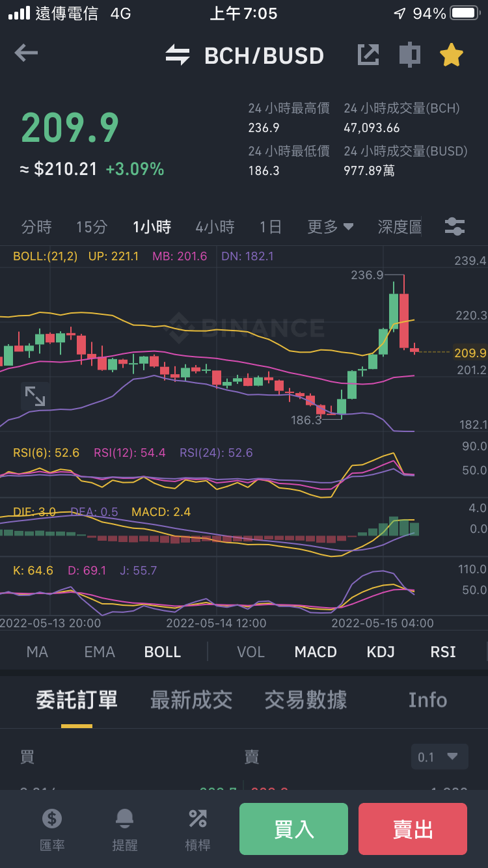Tap the back arrow icon
Viewport: 488px width, 868px height.
pyautogui.click(x=26, y=53)
